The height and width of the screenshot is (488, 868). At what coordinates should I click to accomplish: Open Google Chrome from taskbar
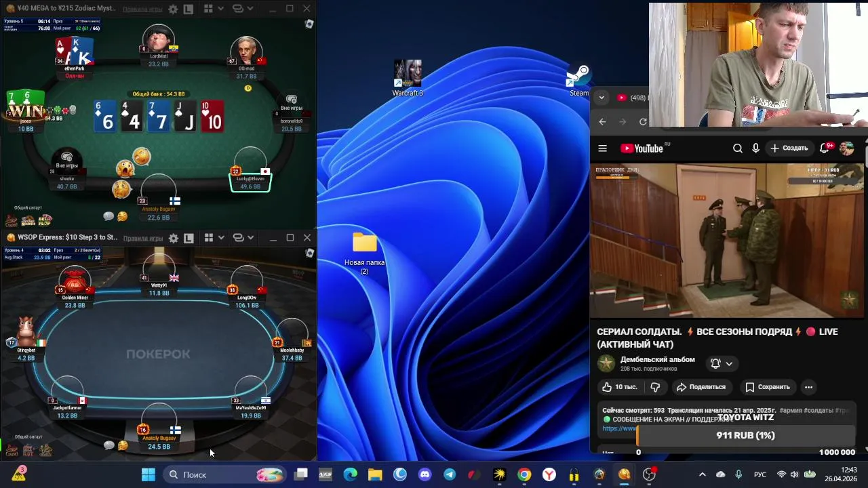524,474
